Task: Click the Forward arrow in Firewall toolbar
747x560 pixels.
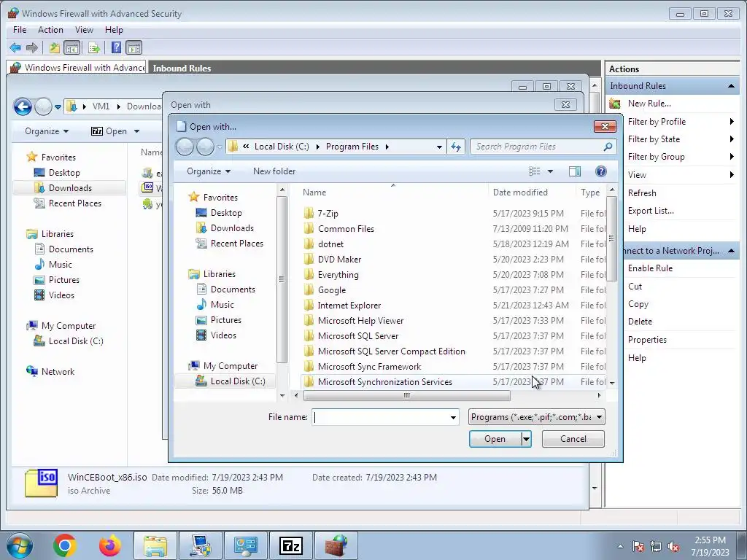Action: pyautogui.click(x=32, y=47)
